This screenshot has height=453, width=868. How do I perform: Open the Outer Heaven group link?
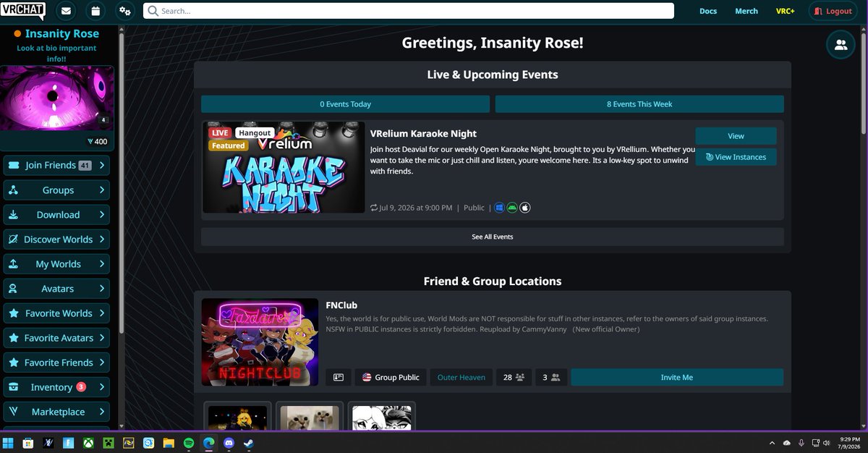pyautogui.click(x=461, y=377)
